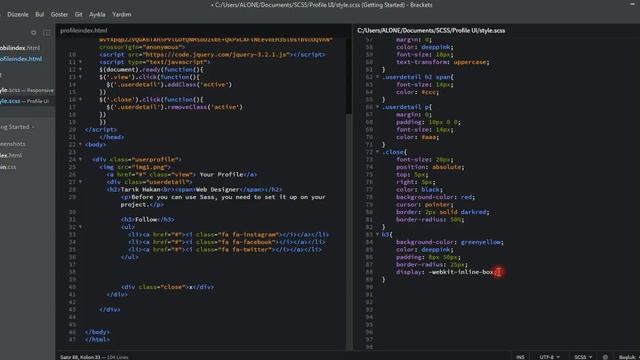640x360 pixels.
Task: Click the 'img1.png' src value
Action: click(x=150, y=167)
